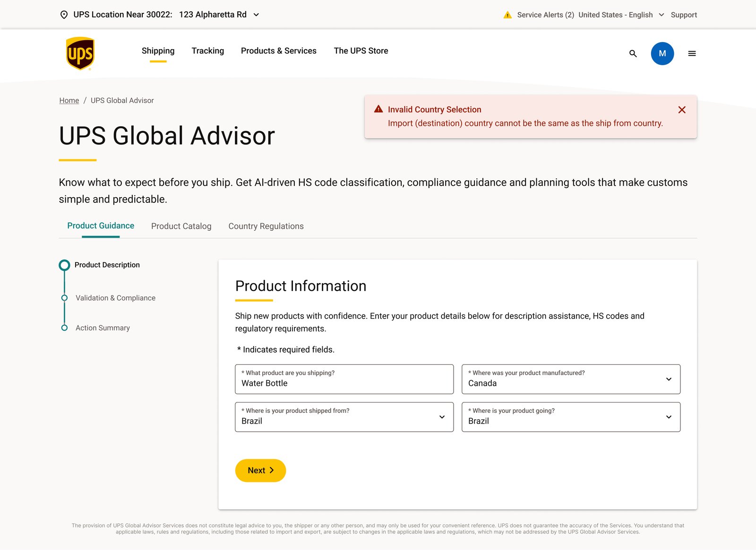Dismiss the Invalid Country Selection alert
Screen dimensions: 756x550
[682, 110]
